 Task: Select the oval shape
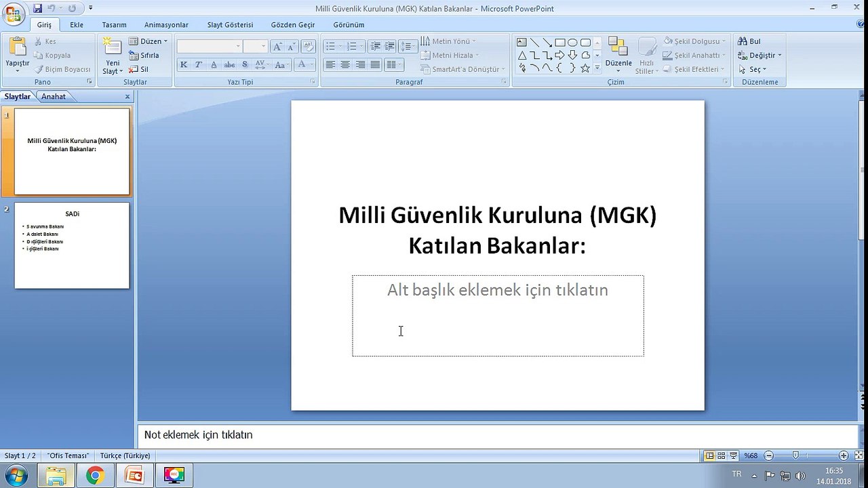(572, 42)
